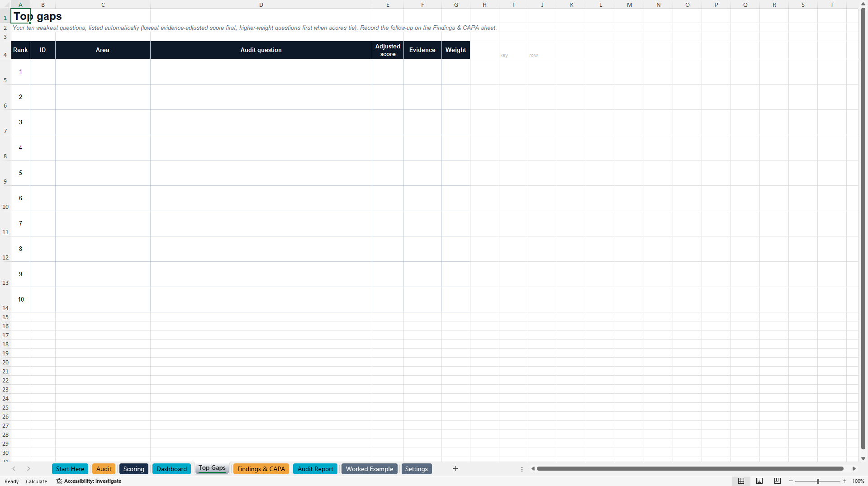Image resolution: width=868 pixels, height=486 pixels.
Task: Click vertical scrollbar down arrow
Action: 863,458
